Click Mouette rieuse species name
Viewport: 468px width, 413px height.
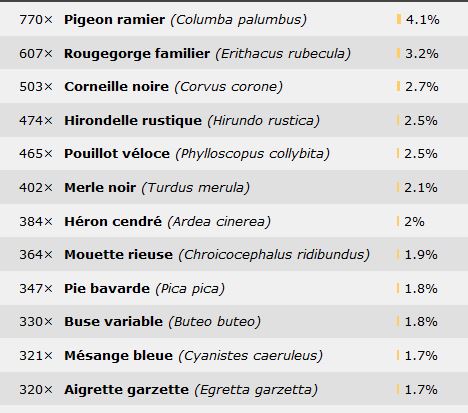(x=118, y=255)
